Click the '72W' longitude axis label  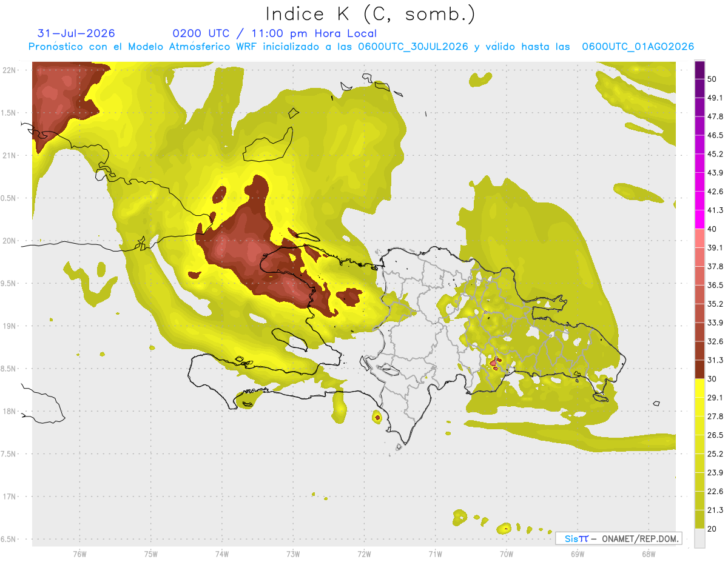364,554
